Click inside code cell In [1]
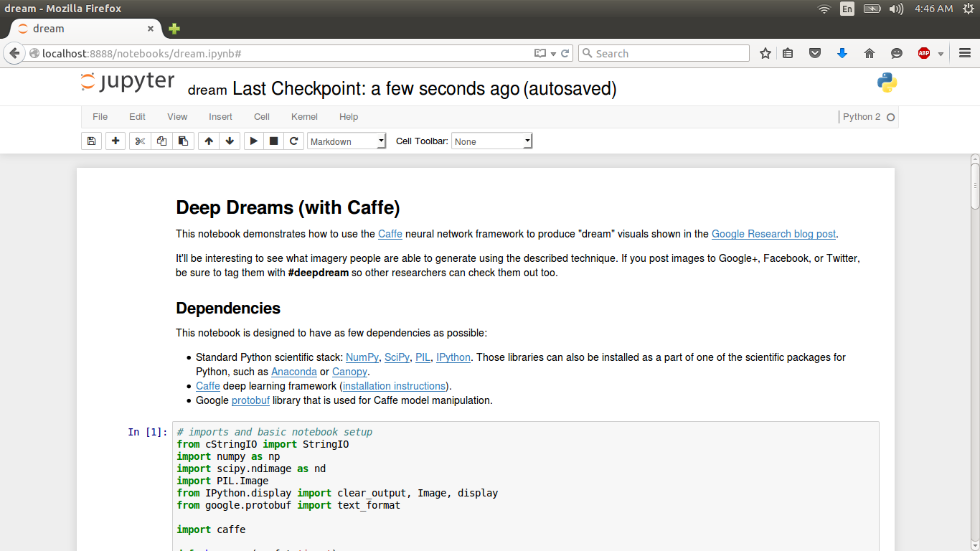This screenshot has height=551, width=980. (526, 486)
